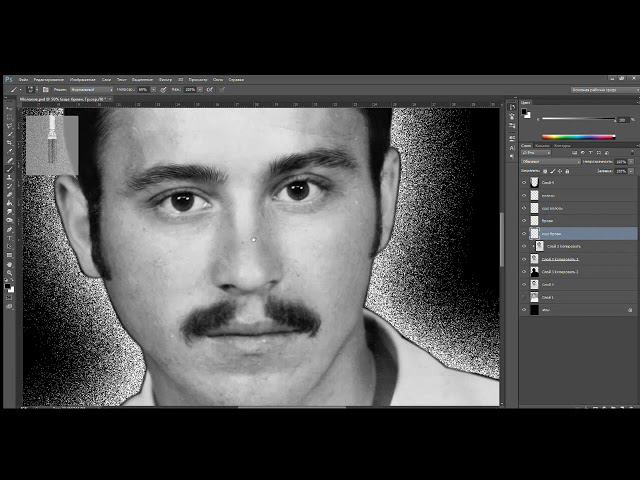Hide the top layer 'Слой 4'

(x=524, y=183)
